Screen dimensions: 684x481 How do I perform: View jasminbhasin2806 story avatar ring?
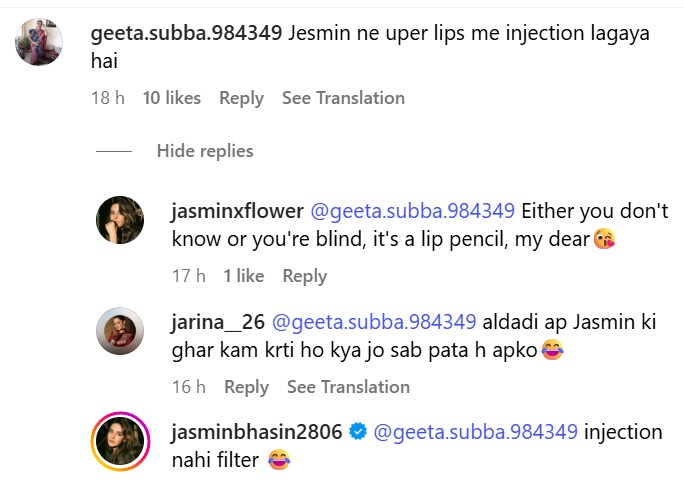click(x=120, y=440)
